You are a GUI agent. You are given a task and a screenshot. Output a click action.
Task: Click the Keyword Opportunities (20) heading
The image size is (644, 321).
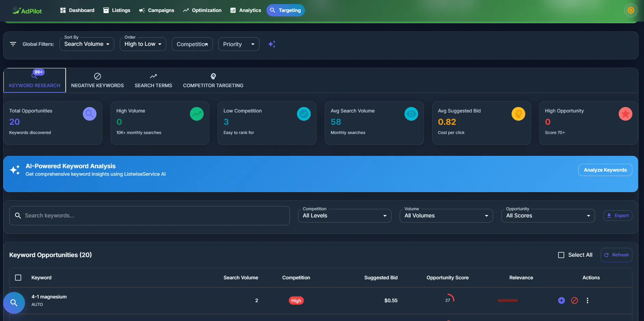pyautogui.click(x=50, y=255)
